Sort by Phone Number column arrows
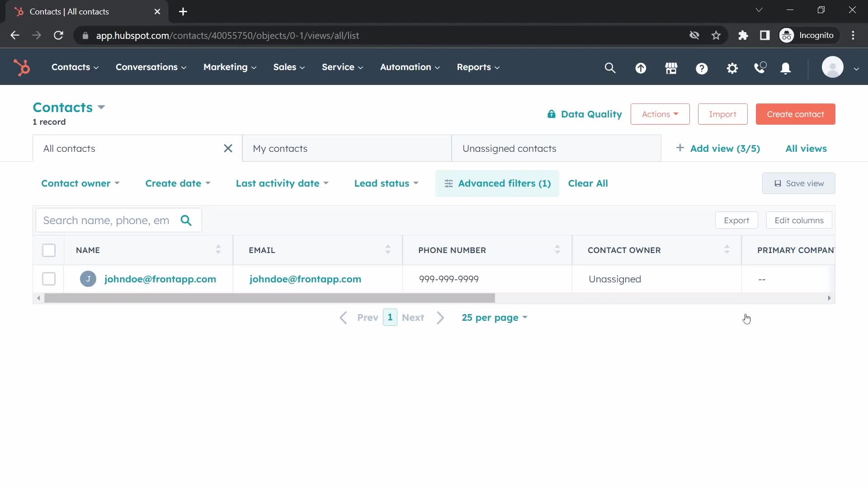Image resolution: width=868 pixels, height=488 pixels. point(557,249)
